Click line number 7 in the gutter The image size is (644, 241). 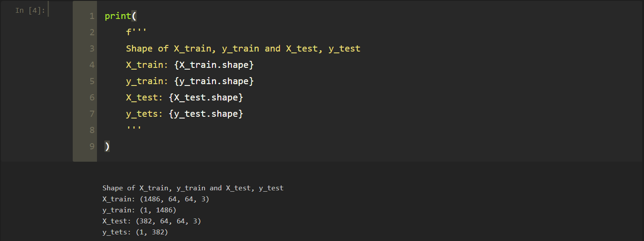92,114
